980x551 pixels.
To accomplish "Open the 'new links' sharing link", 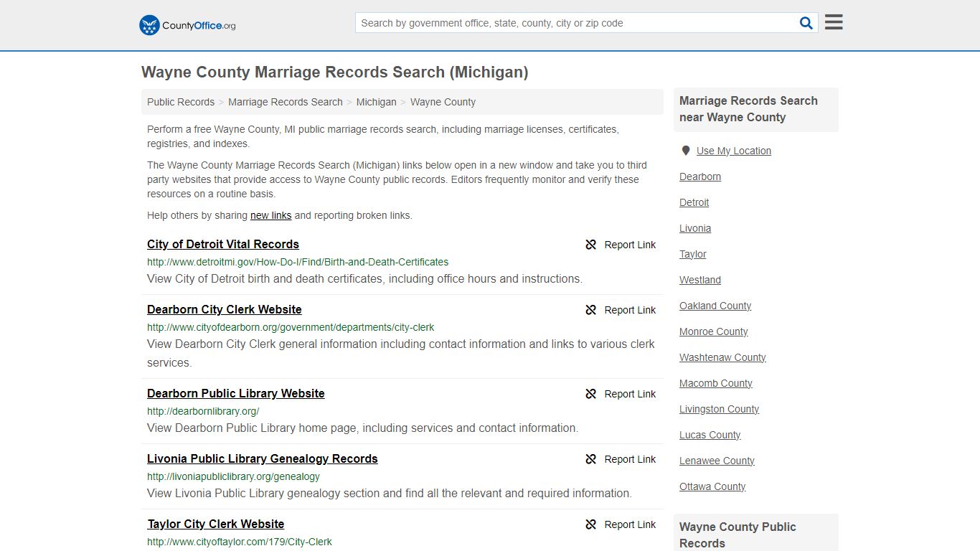I will click(270, 215).
